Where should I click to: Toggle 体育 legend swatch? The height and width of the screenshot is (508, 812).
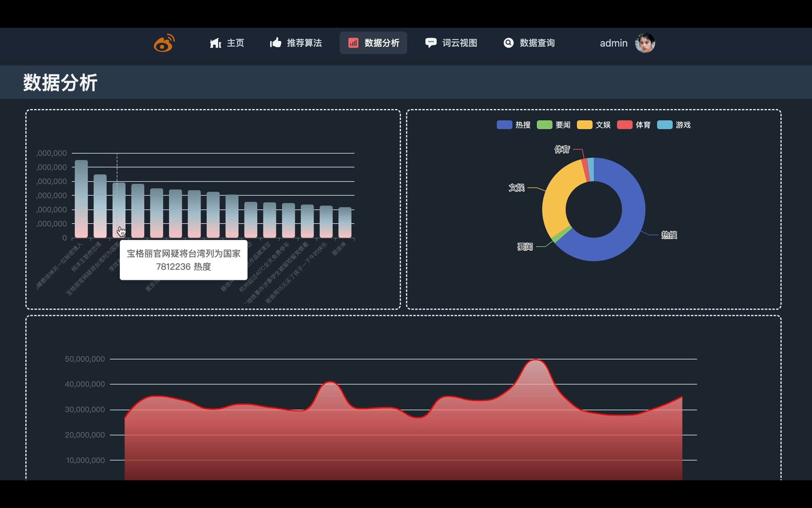coord(625,125)
